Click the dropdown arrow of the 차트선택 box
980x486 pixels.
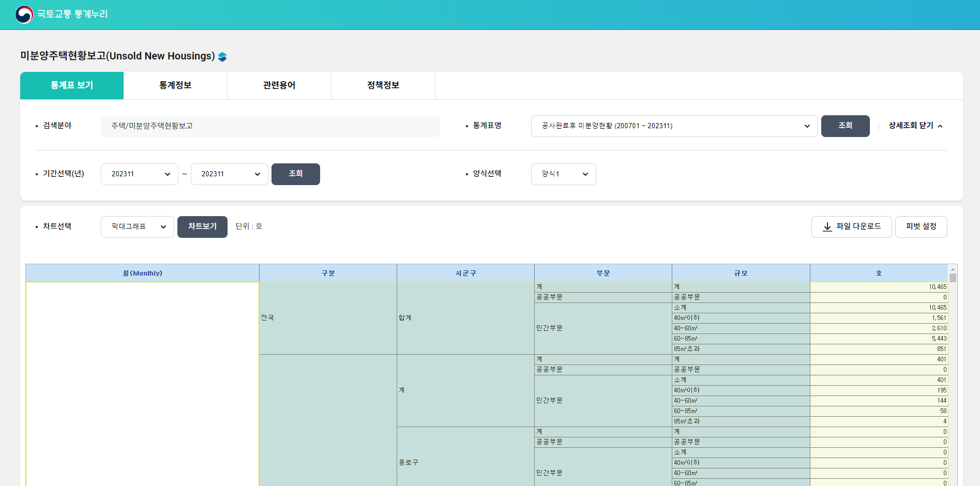tap(163, 226)
